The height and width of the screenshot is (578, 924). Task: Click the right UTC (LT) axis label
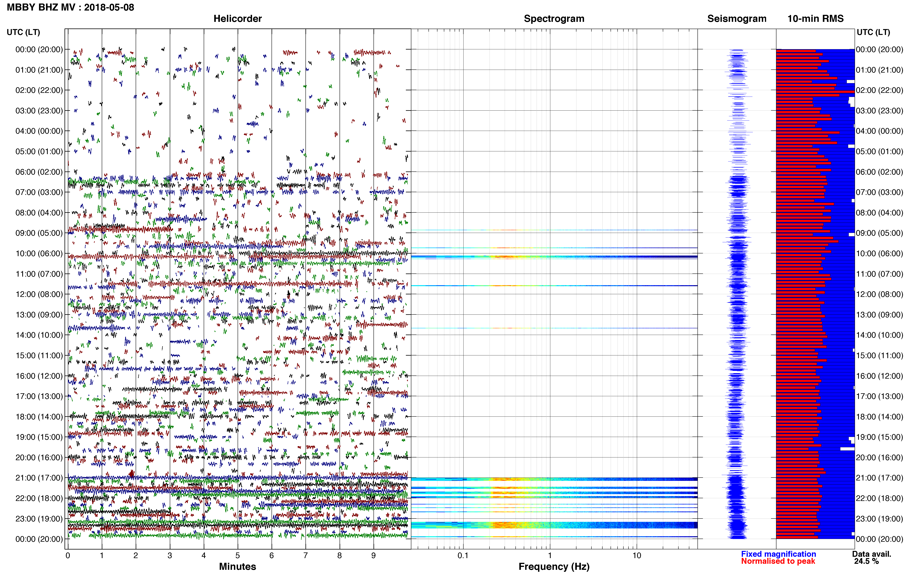873,32
